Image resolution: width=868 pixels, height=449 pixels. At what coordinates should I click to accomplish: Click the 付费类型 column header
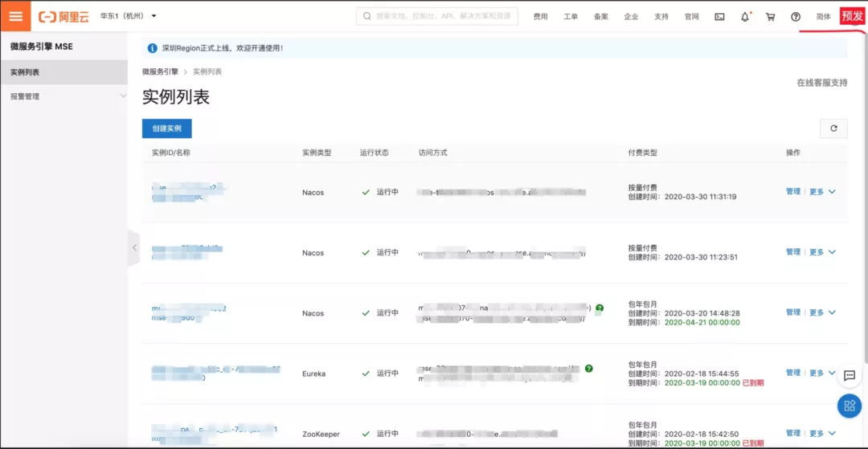[x=643, y=153]
